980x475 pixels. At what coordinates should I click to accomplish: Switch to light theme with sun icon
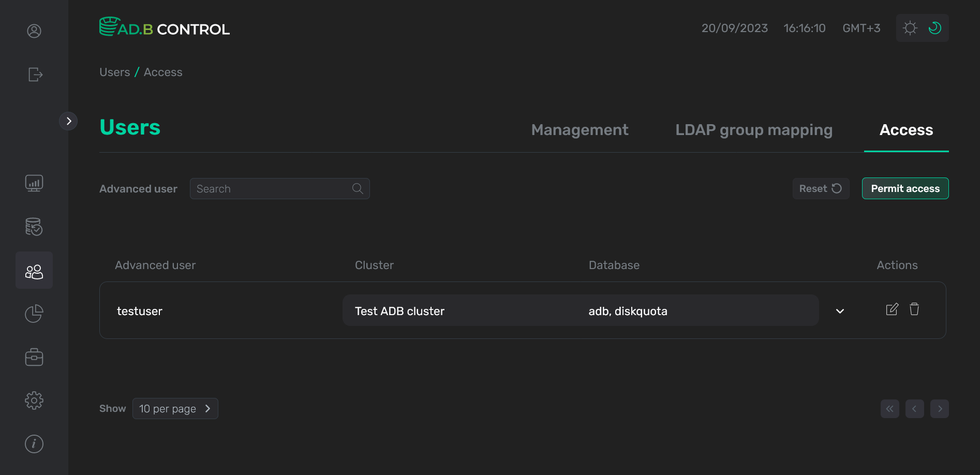coord(910,28)
